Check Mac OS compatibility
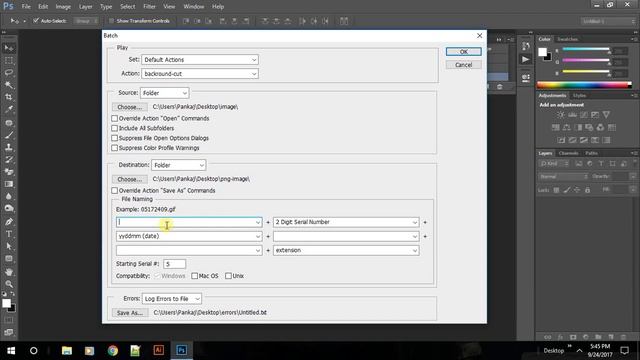The width and height of the screenshot is (640, 360). [x=195, y=276]
